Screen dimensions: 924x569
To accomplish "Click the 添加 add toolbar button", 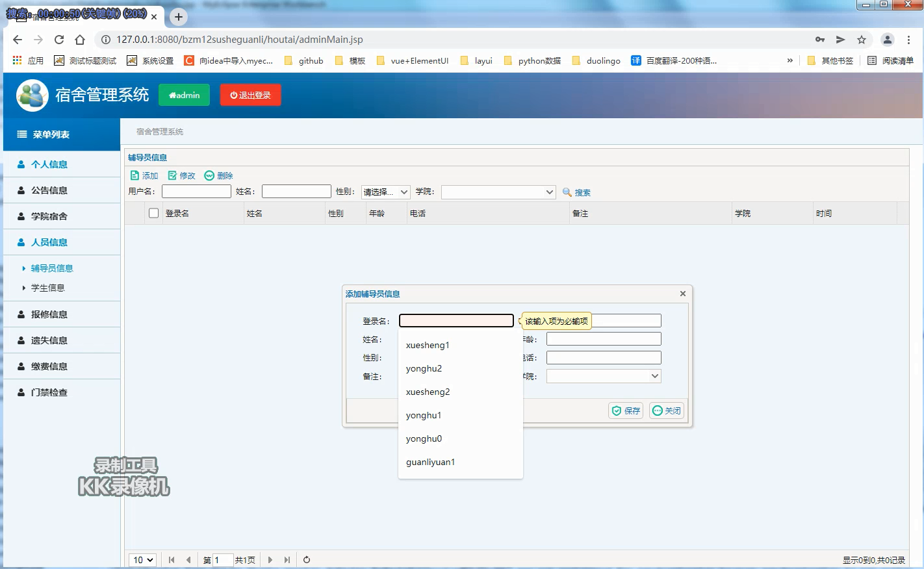I will [x=144, y=175].
